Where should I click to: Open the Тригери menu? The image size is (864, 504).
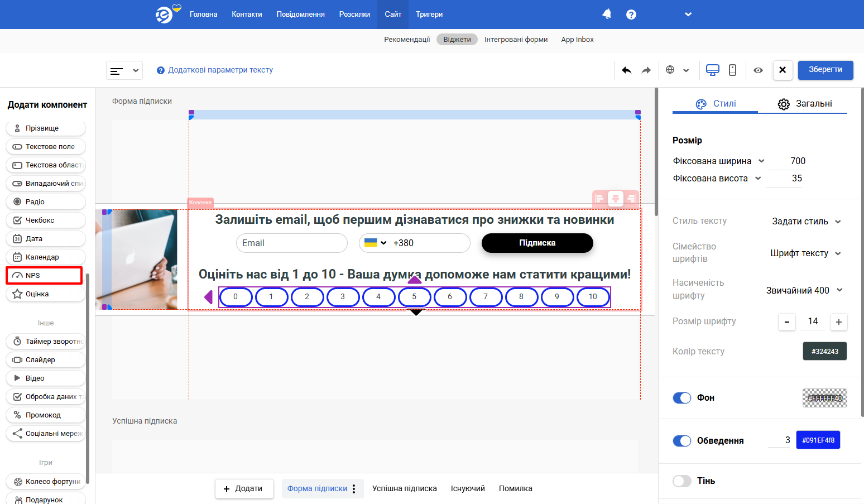(x=429, y=15)
